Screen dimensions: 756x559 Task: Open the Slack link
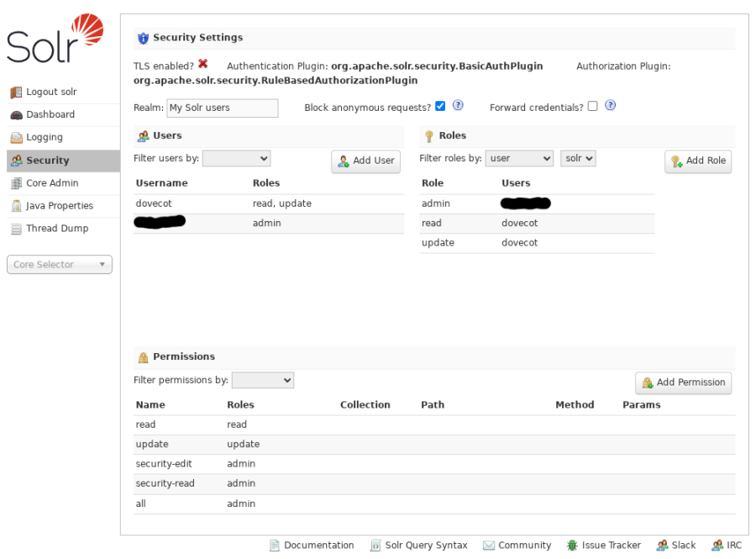pos(676,546)
